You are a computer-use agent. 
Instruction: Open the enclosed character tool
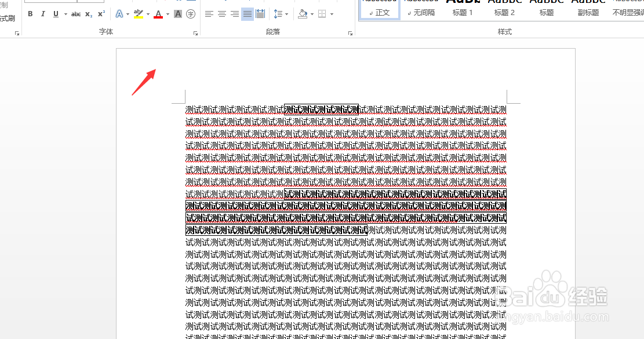[191, 14]
